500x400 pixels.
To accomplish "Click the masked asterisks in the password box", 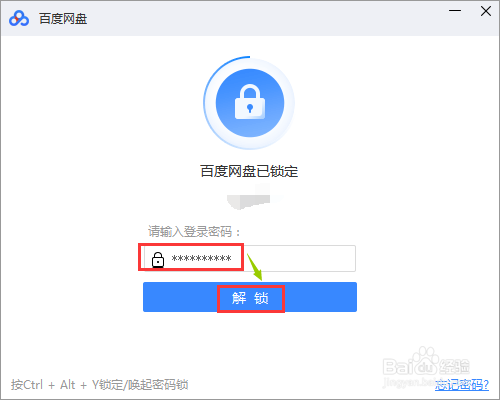I will (201, 259).
